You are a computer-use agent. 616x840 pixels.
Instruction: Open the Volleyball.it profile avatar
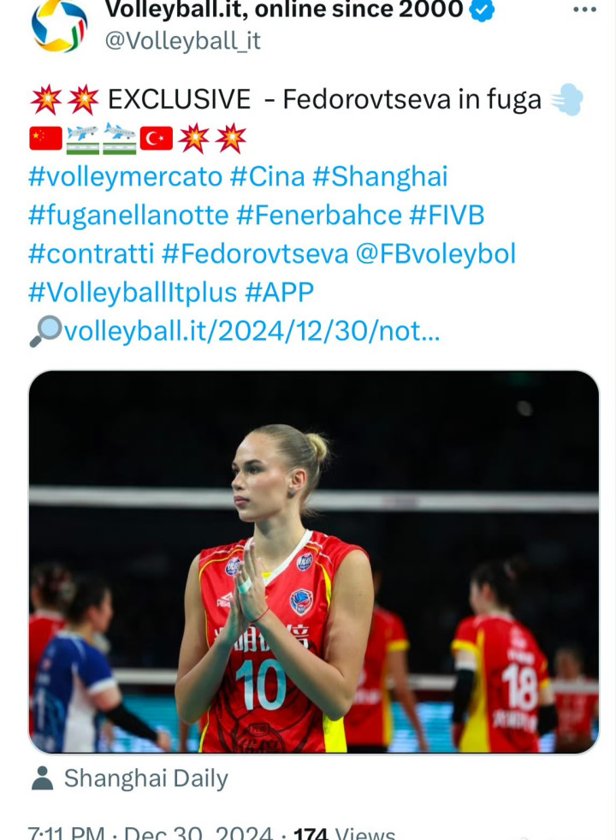pyautogui.click(x=59, y=24)
